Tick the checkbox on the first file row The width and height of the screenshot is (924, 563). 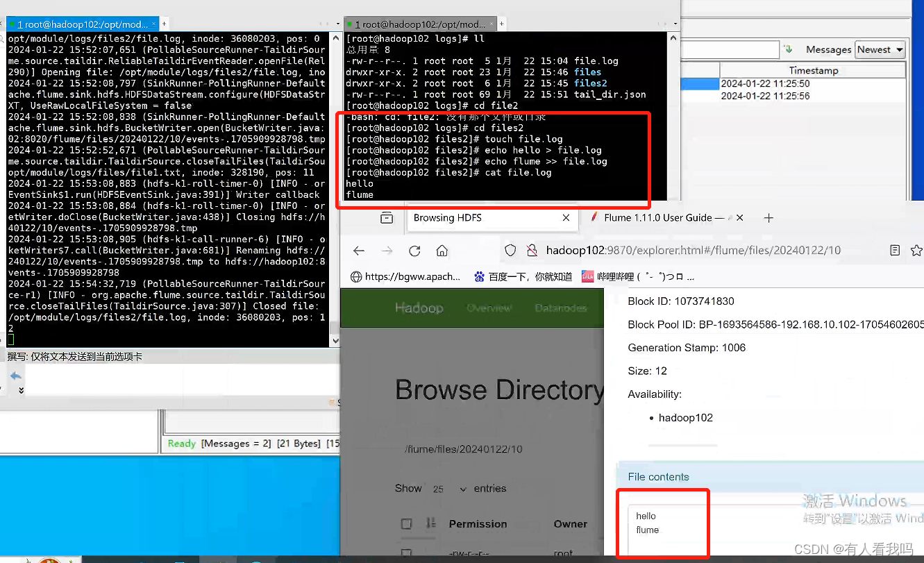coord(407,554)
